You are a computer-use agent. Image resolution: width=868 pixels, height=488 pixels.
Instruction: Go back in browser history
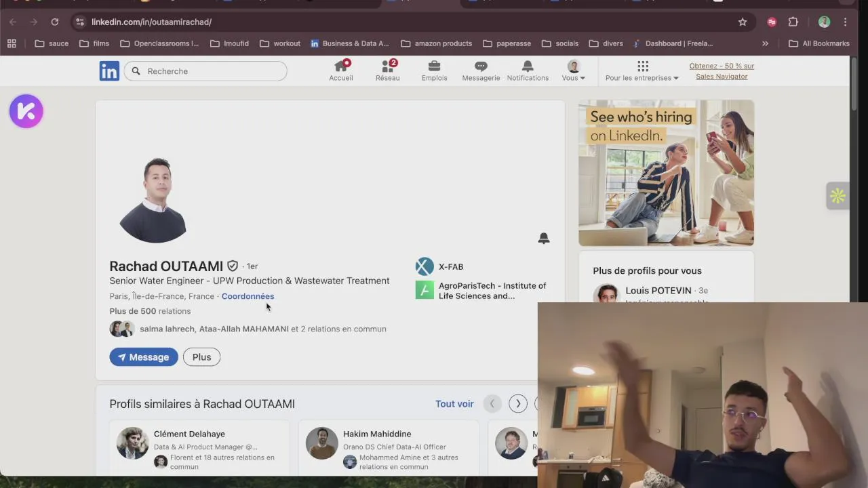click(13, 22)
